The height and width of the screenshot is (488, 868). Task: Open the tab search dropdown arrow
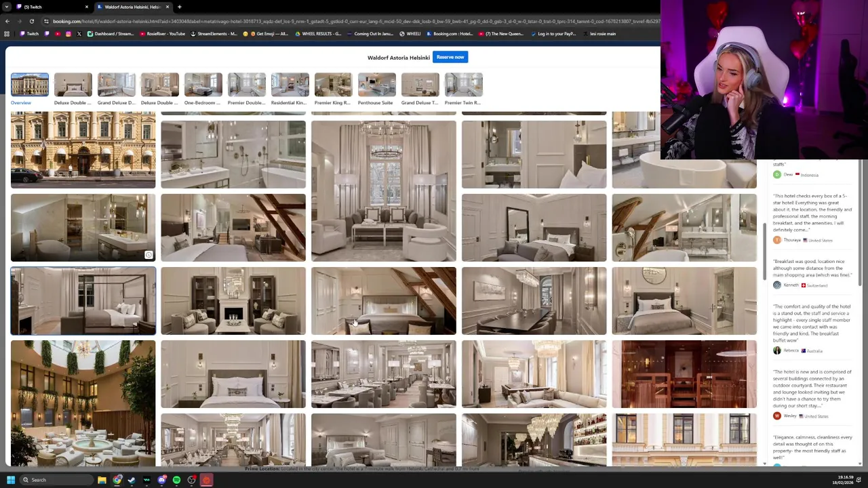pos(7,7)
